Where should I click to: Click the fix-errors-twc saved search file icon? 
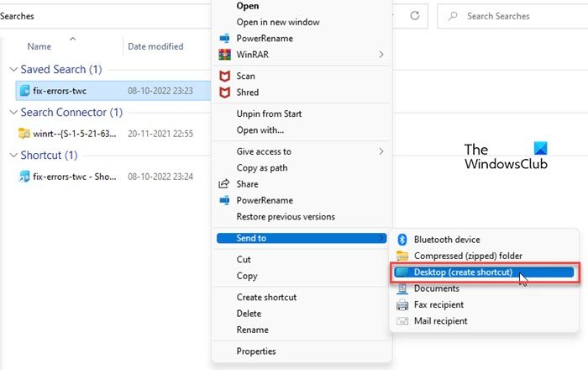pyautogui.click(x=24, y=90)
